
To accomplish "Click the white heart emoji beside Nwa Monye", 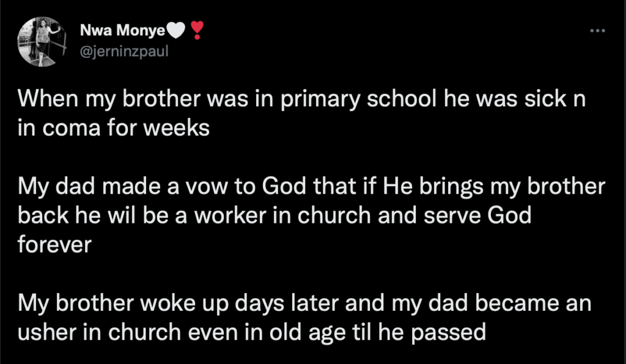I will 175,30.
